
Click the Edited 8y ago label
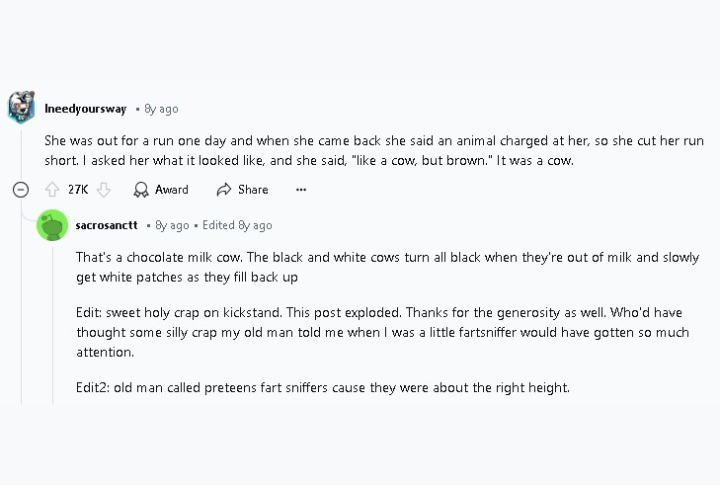237,226
